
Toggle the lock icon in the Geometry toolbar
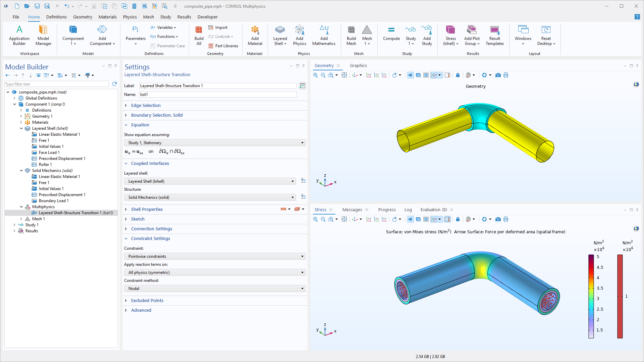(458, 75)
